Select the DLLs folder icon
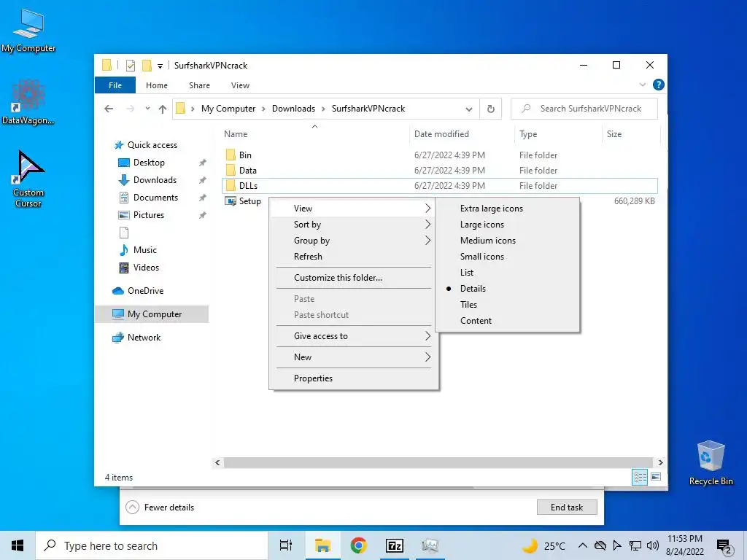 click(231, 186)
